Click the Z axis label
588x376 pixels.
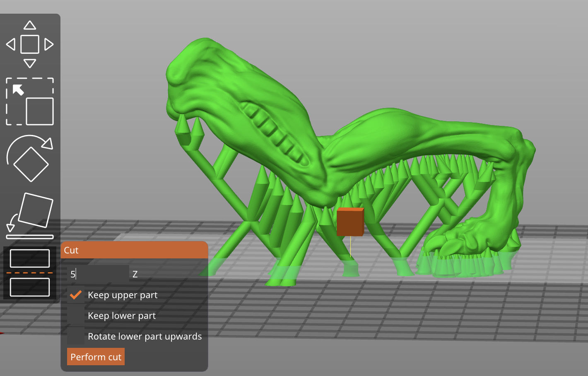tap(135, 274)
